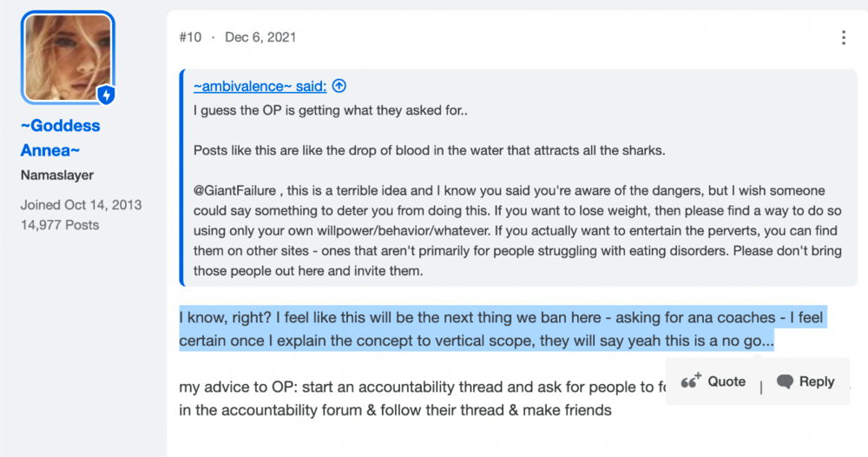Open the ~Goddess Annea~ username profile link
The image size is (868, 457).
click(61, 138)
